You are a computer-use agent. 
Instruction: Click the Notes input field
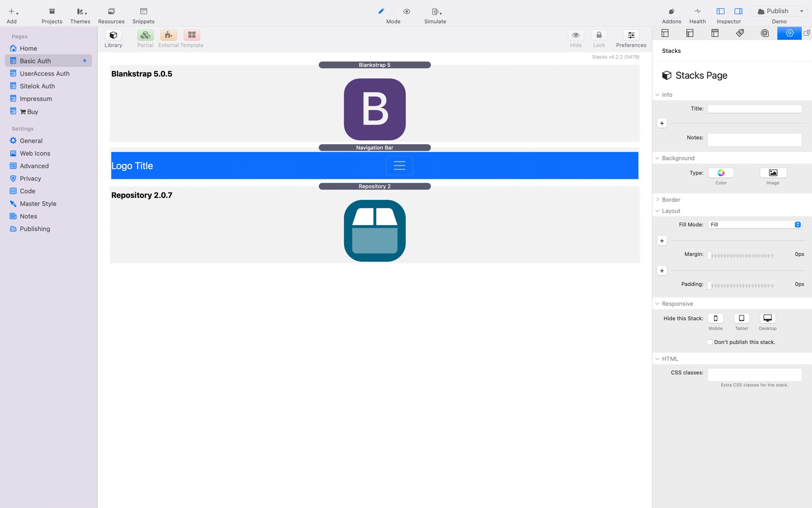pyautogui.click(x=754, y=139)
